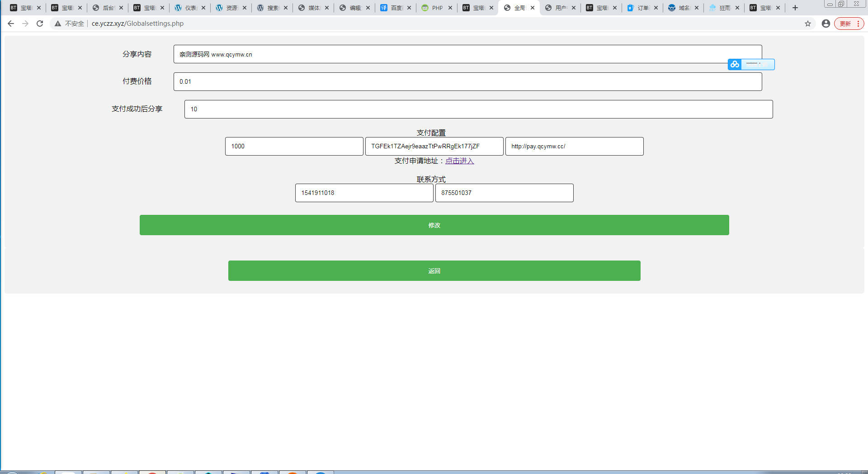Close the active 全局 tab
The width and height of the screenshot is (868, 474).
click(533, 8)
